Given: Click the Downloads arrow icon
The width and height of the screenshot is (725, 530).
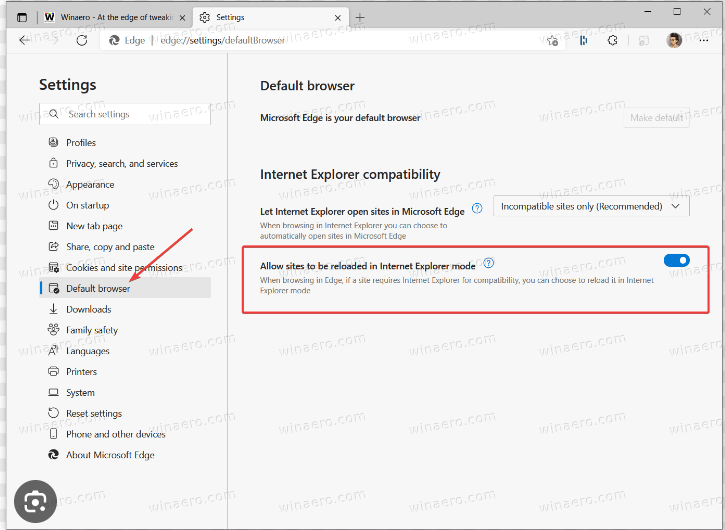Looking at the screenshot, I should 54,308.
